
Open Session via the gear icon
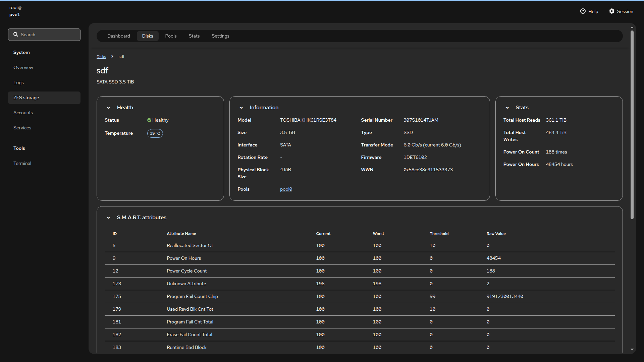click(612, 11)
